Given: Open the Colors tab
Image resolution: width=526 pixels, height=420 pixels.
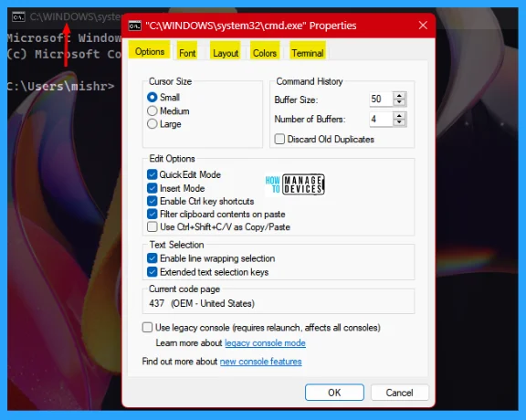Looking at the screenshot, I should coord(265,53).
